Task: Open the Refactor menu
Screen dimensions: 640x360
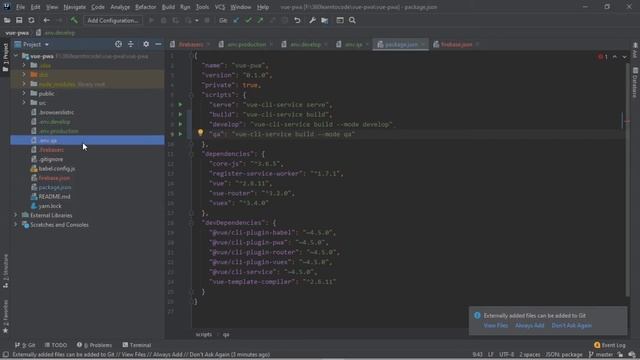Action: (145, 7)
